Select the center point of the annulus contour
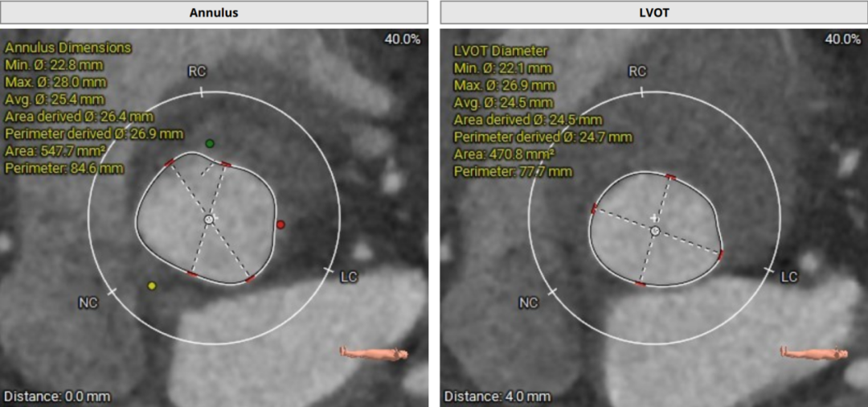 pos(209,219)
